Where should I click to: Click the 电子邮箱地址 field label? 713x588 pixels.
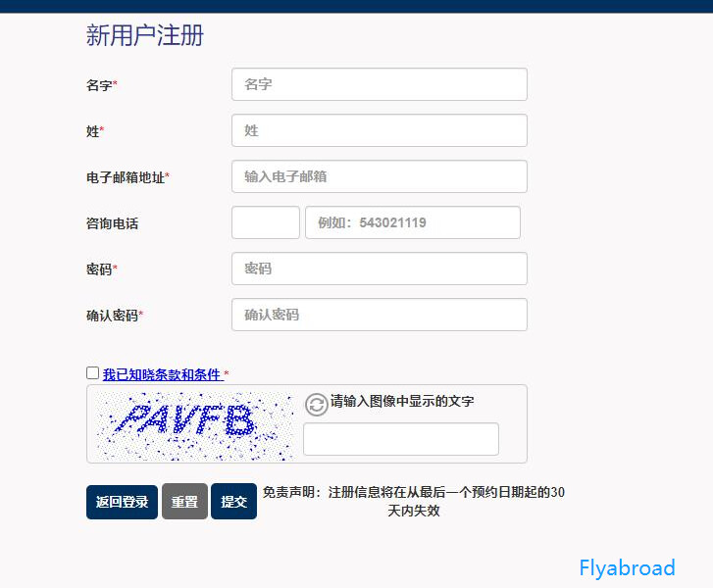click(127, 177)
